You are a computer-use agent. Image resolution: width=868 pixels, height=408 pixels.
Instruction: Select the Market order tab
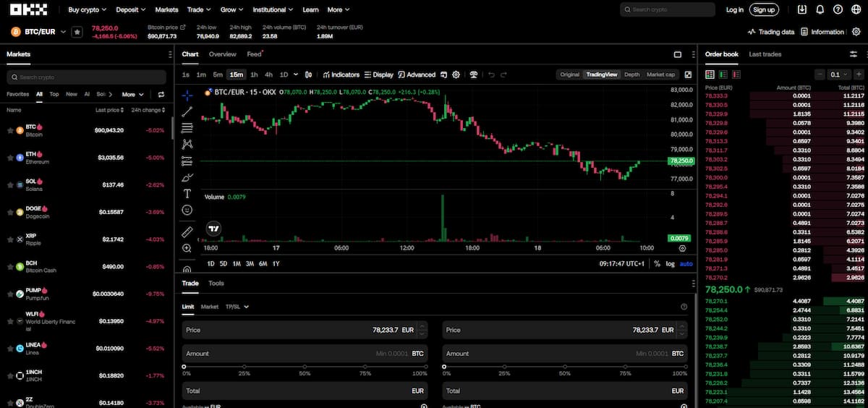point(210,307)
